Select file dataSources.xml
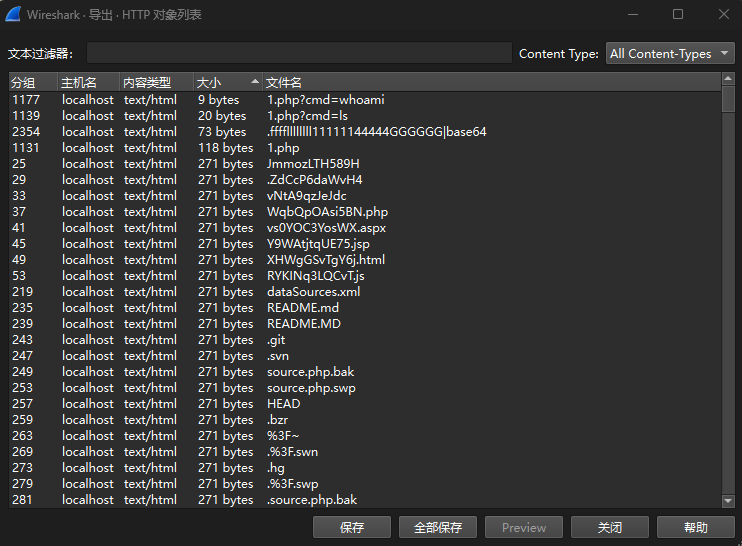The width and height of the screenshot is (742, 546). click(x=365, y=292)
